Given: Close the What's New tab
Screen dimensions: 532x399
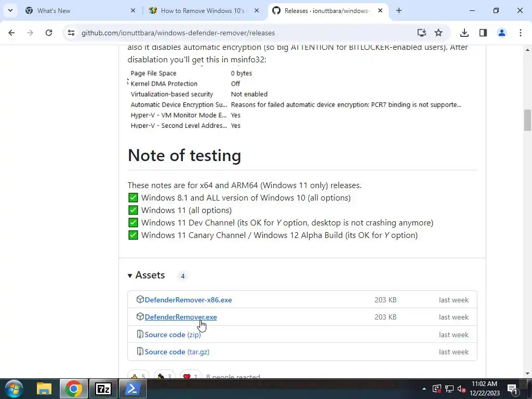Looking at the screenshot, I should (133, 10).
